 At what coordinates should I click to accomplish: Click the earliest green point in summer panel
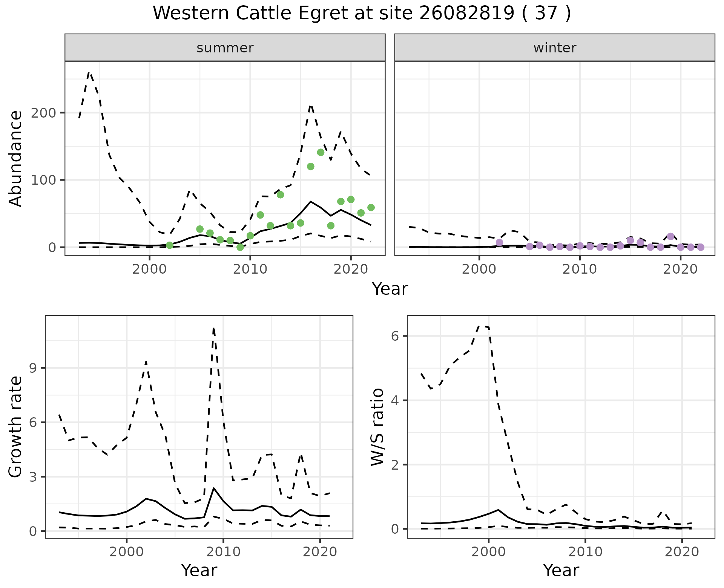[170, 245]
